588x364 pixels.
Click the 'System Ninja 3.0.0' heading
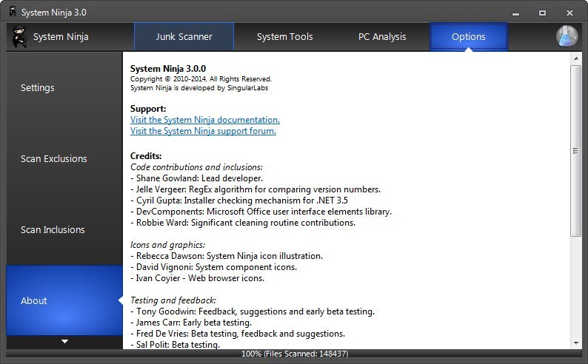tap(168, 69)
